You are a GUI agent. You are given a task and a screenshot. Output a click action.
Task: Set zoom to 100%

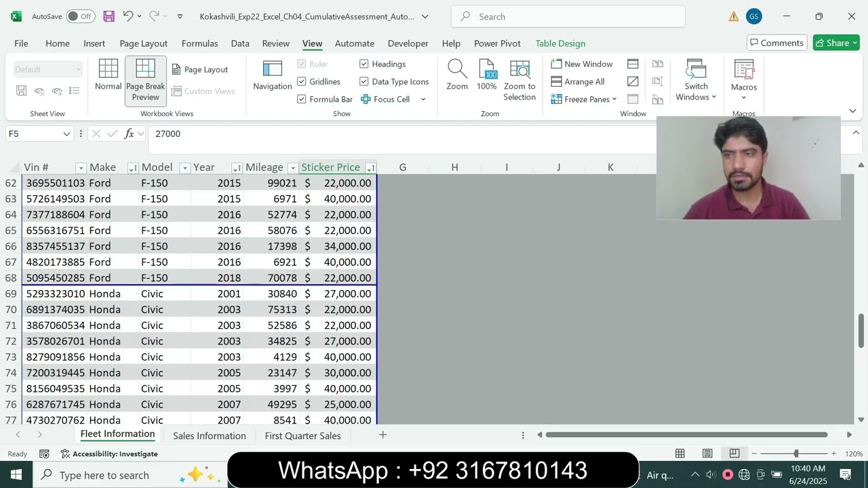(487, 76)
